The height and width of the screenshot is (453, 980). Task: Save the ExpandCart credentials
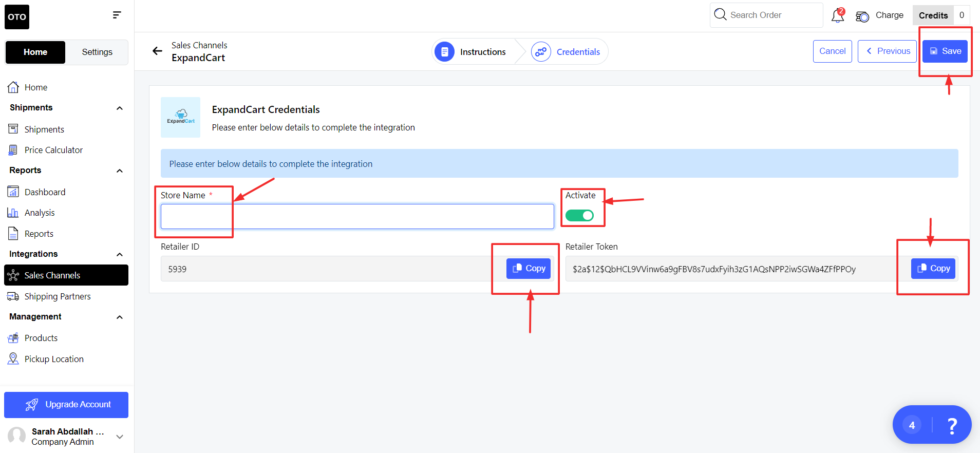point(945,51)
